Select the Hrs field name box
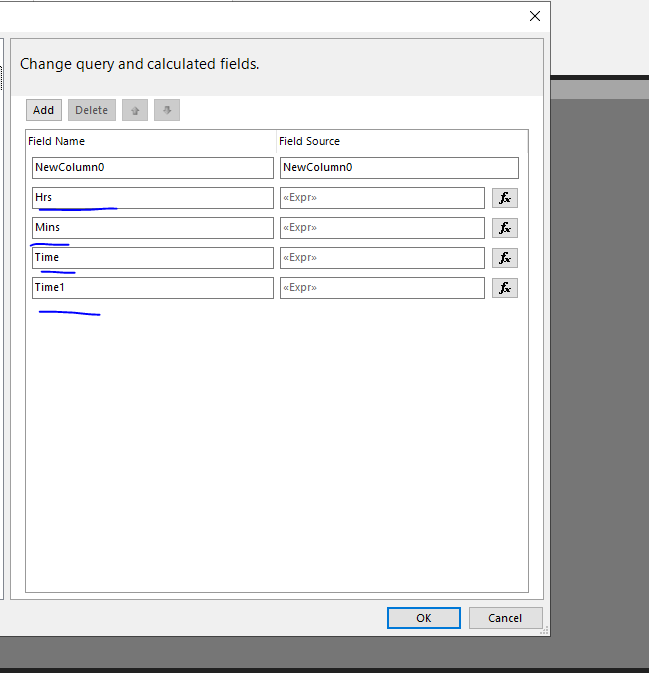Image resolution: width=649 pixels, height=673 pixels. pos(153,198)
